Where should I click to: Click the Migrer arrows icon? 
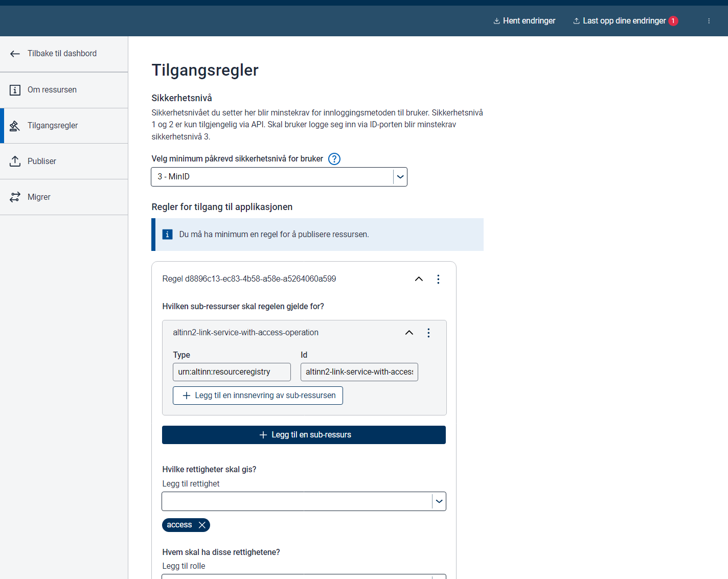point(15,197)
